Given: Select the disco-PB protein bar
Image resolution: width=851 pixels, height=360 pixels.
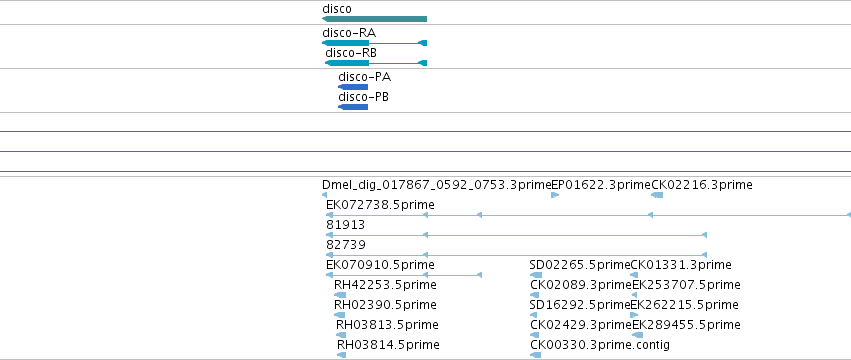Looking at the screenshot, I should click(353, 107).
